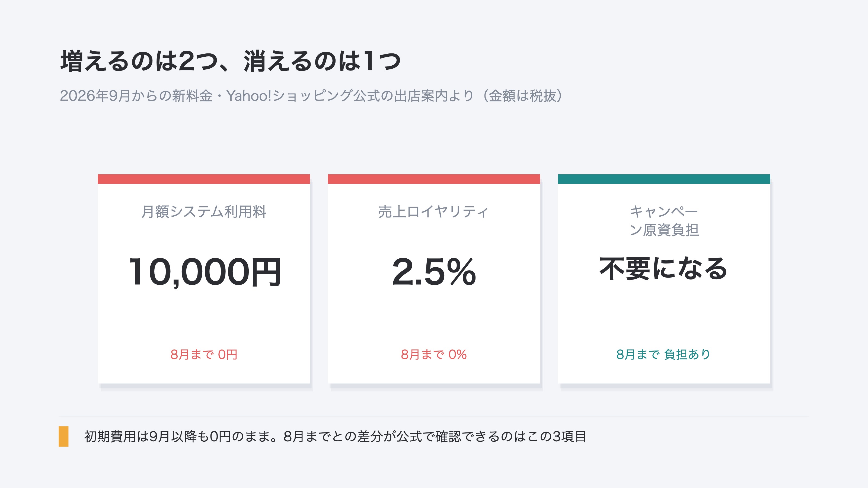Click the 8月まで 0円 note
Image resolution: width=868 pixels, height=488 pixels.
pyautogui.click(x=204, y=354)
